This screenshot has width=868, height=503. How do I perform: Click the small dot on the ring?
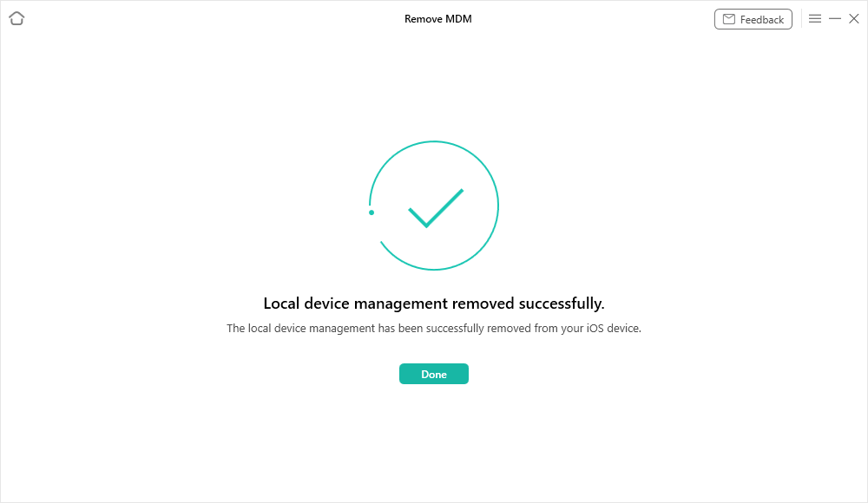click(372, 212)
